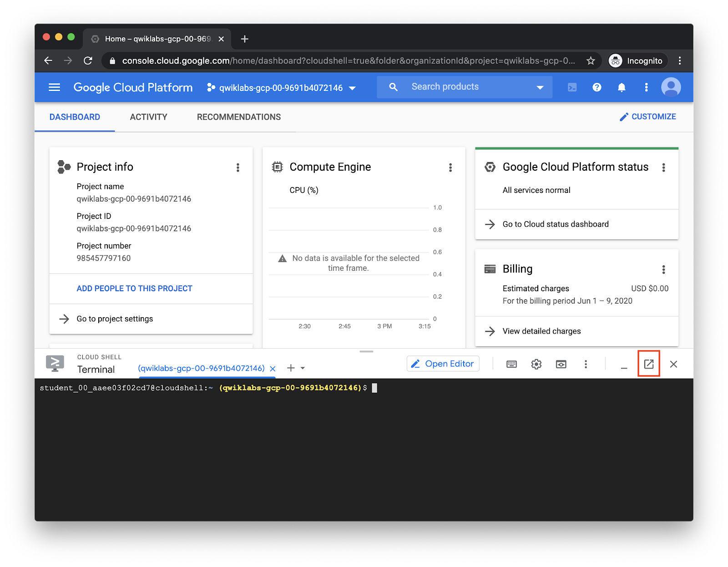Click the Billing card title
728x567 pixels.
pyautogui.click(x=517, y=269)
